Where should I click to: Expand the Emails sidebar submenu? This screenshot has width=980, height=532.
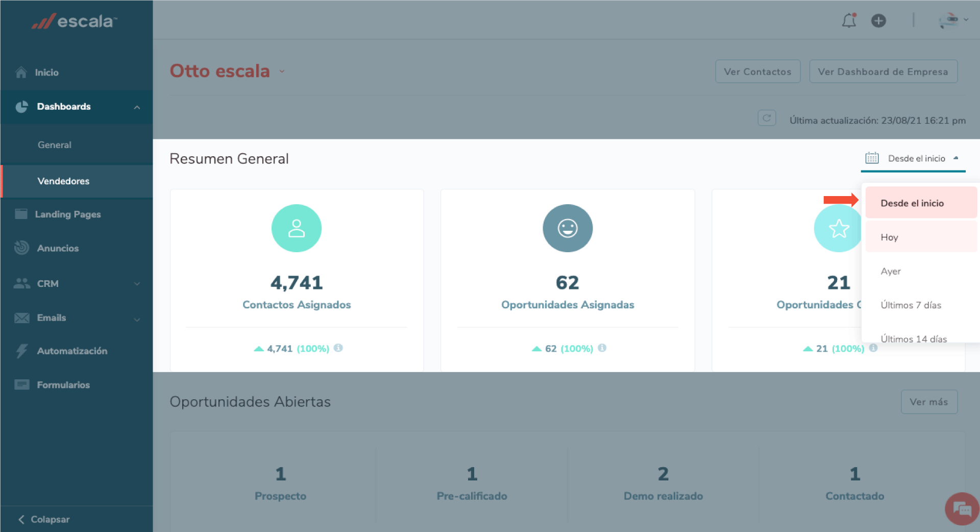(x=137, y=320)
